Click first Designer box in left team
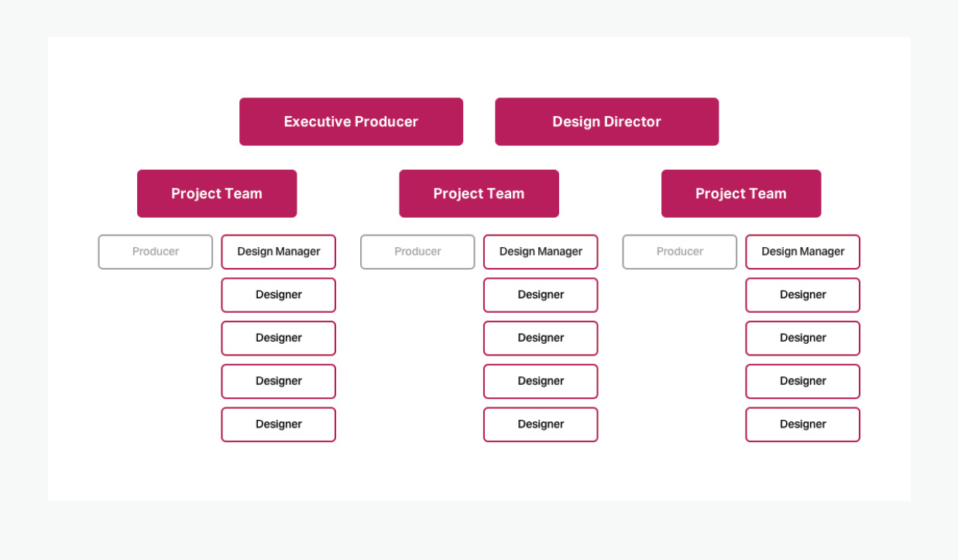 pos(279,295)
